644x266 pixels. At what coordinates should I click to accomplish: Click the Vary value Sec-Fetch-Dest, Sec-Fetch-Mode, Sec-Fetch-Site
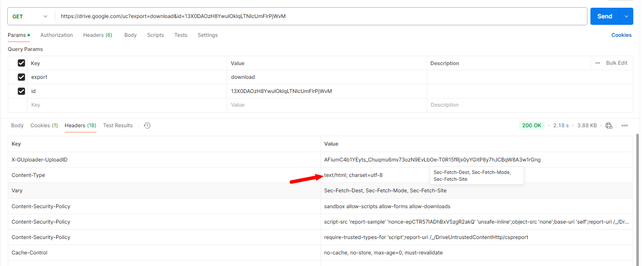tap(385, 191)
